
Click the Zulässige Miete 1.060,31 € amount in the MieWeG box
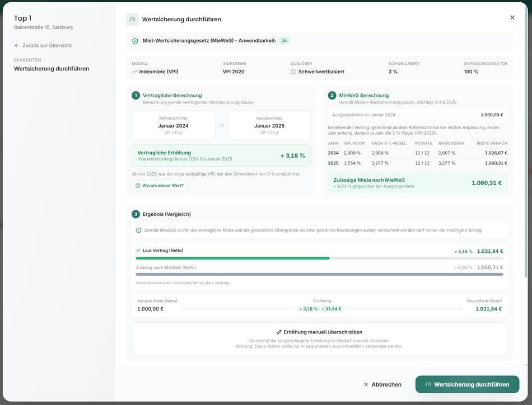click(487, 183)
